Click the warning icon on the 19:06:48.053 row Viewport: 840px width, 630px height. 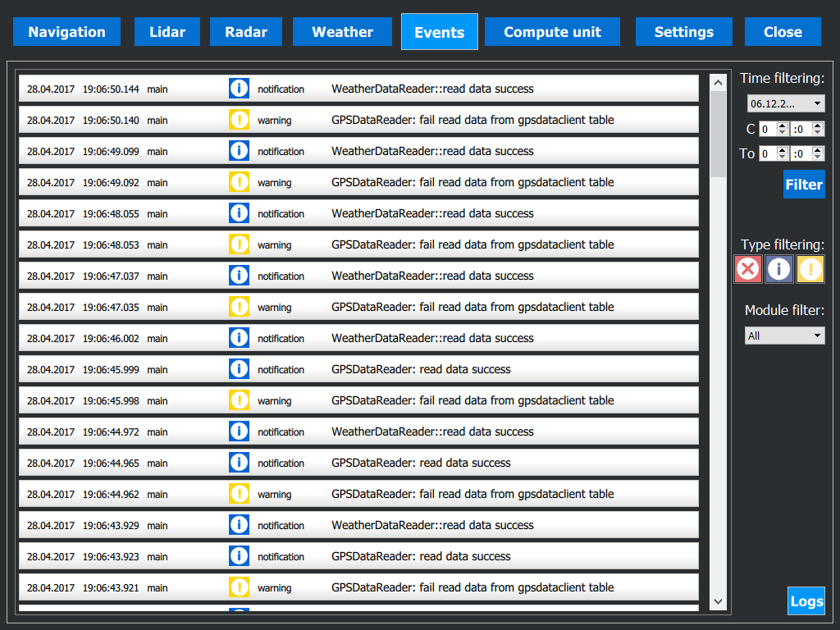pyautogui.click(x=239, y=244)
